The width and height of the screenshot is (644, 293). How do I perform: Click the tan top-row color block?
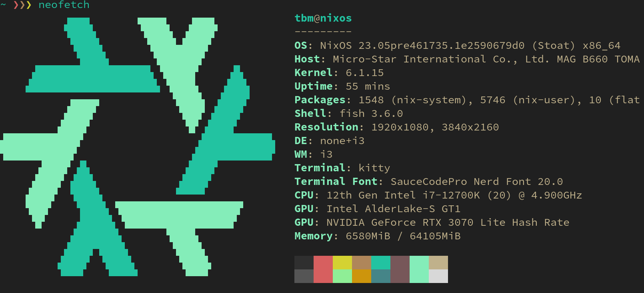(438, 263)
